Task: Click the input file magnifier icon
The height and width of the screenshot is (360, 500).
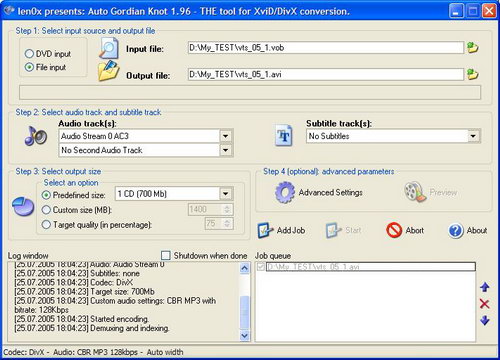Action: coord(109,49)
